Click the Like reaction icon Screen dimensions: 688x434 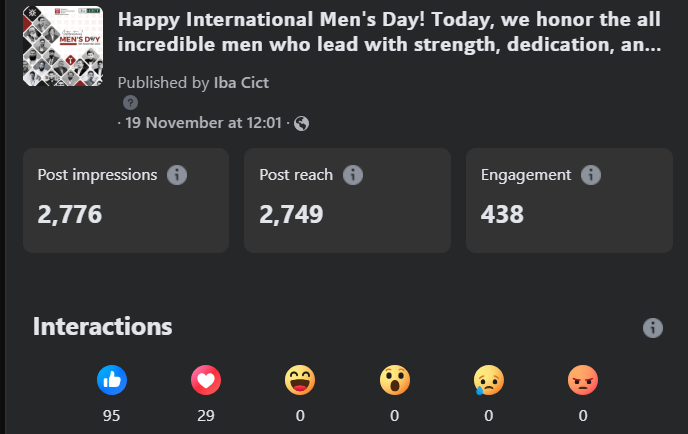(112, 380)
